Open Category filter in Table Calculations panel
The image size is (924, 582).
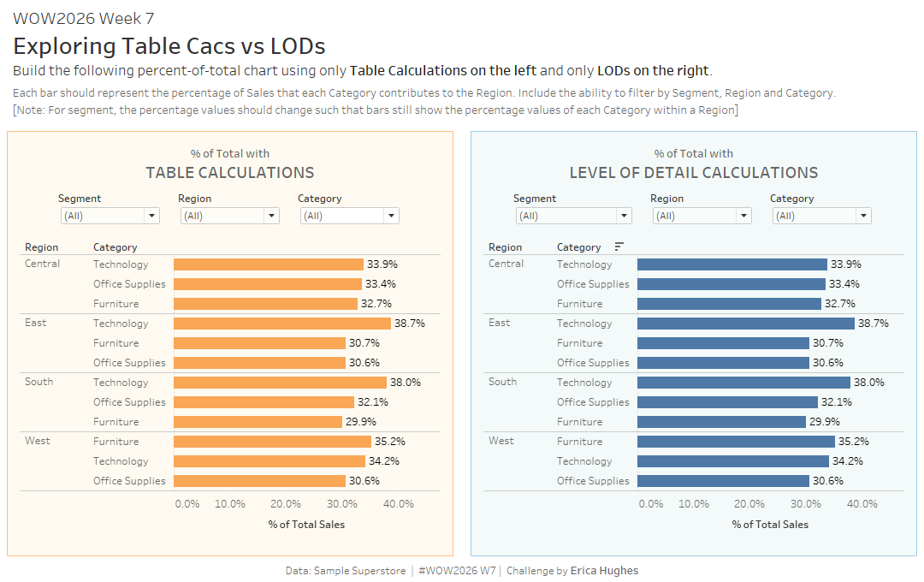pos(350,216)
